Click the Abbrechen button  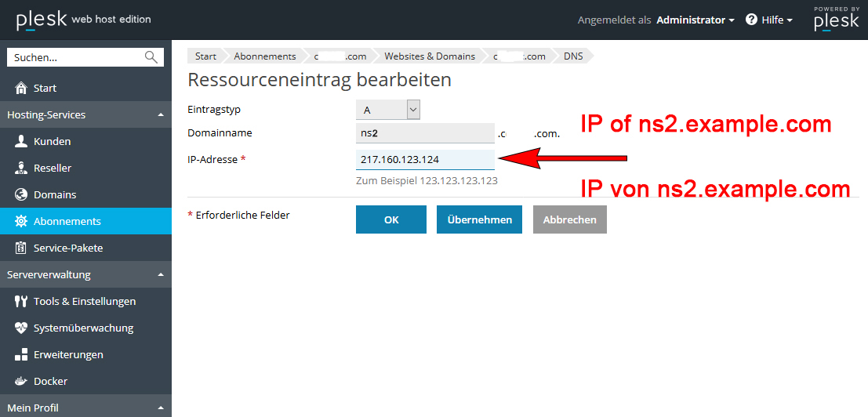(x=569, y=219)
